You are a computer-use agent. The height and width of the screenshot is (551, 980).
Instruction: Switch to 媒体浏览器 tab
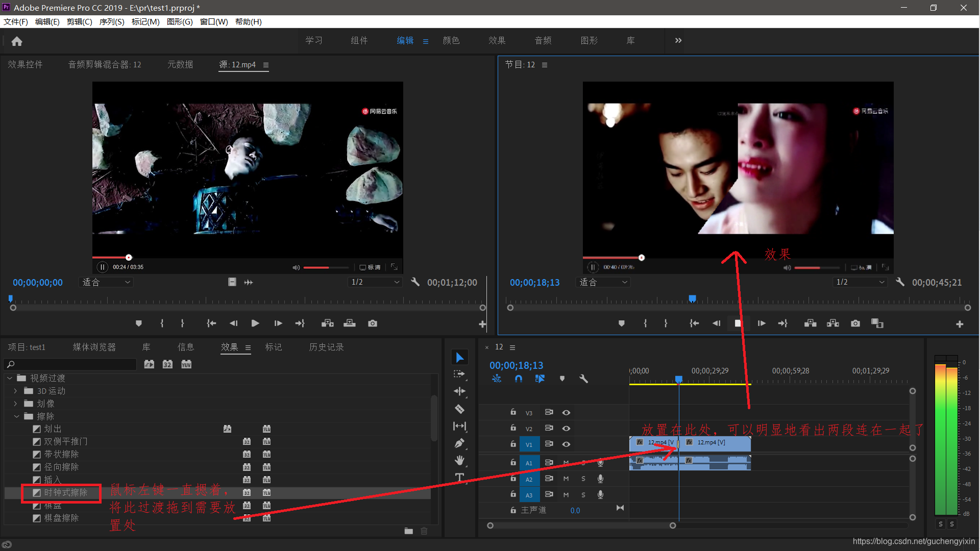point(94,347)
